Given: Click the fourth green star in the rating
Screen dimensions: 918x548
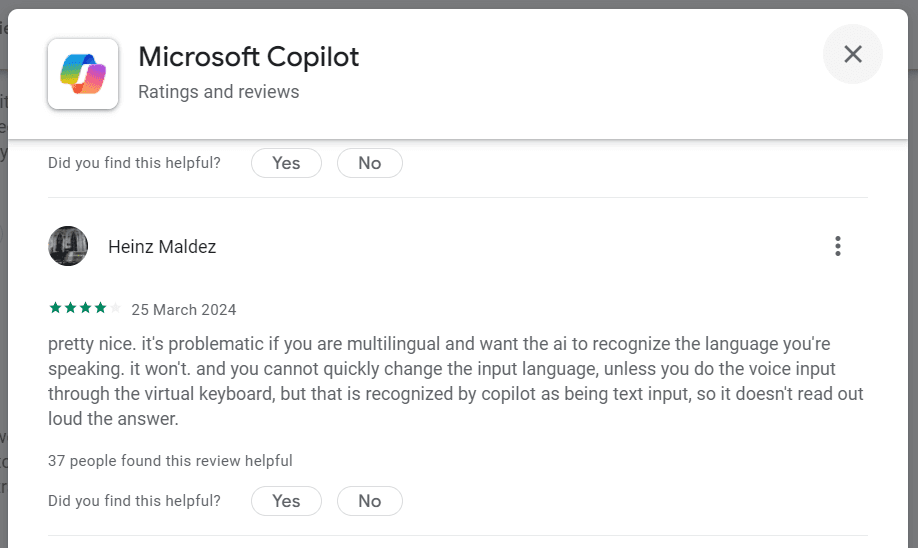Looking at the screenshot, I should 99,308.
